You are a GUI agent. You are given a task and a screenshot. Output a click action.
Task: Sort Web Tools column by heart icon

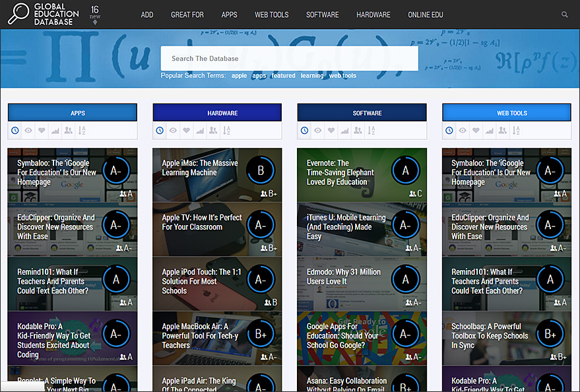pos(476,131)
